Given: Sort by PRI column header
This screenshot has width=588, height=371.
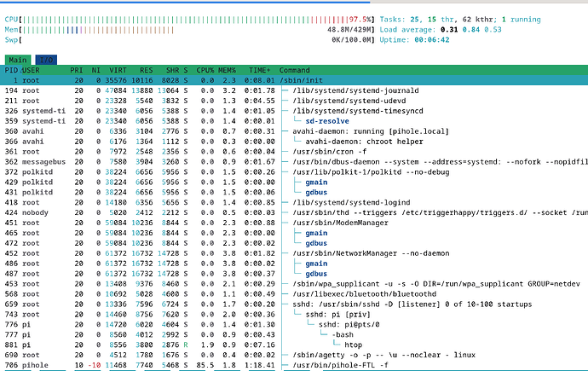Looking at the screenshot, I should [77, 70].
